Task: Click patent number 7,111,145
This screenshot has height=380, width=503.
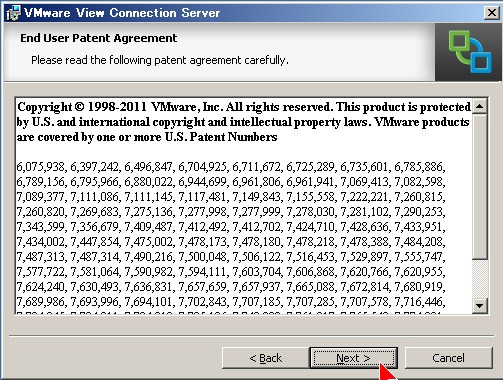Action: point(150,197)
